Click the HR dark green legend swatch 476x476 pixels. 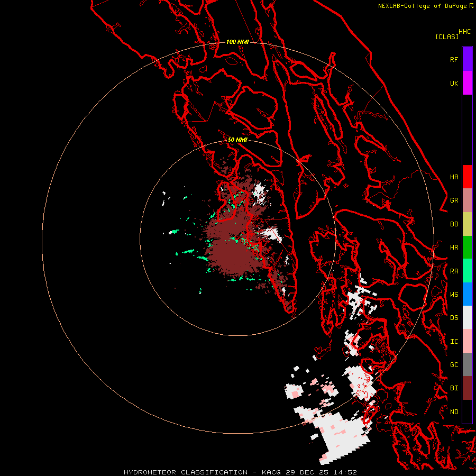467,248
